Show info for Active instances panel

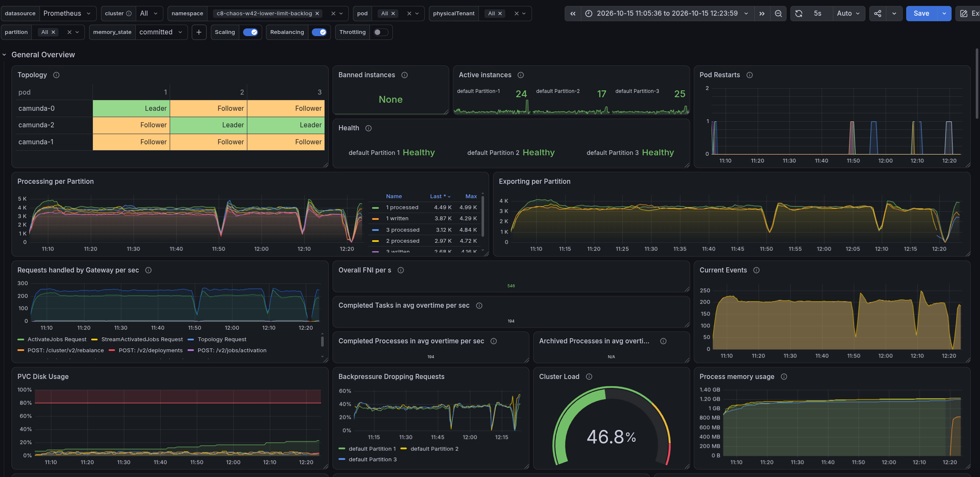(521, 75)
